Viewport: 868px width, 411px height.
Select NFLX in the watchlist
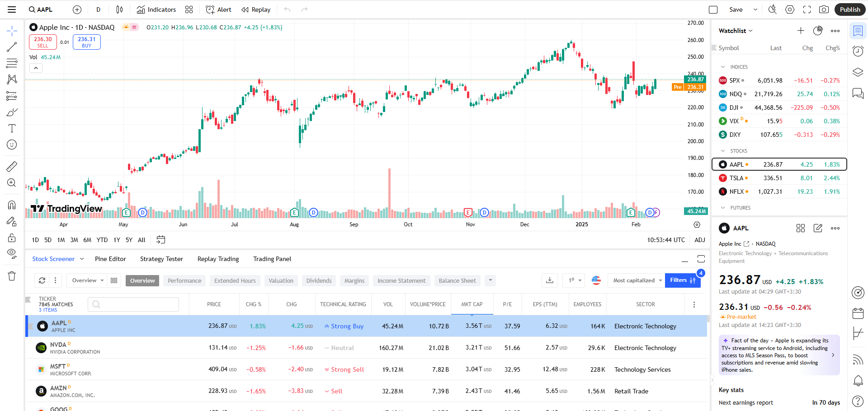pos(779,191)
